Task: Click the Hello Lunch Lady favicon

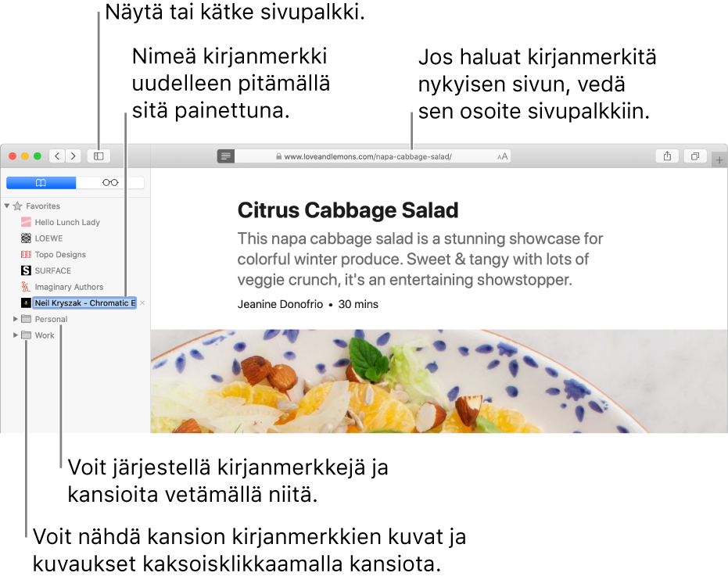Action: (26, 222)
